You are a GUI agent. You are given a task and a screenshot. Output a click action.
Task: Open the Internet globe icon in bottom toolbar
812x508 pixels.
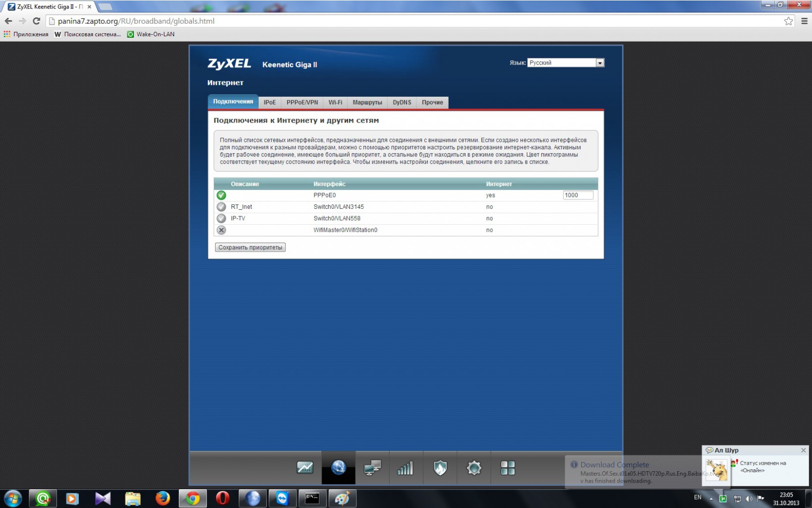[x=339, y=468]
